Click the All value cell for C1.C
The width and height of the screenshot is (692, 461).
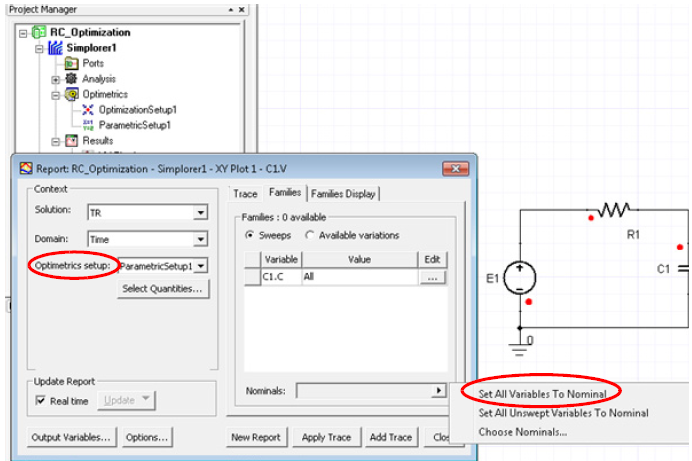pyautogui.click(x=360, y=277)
